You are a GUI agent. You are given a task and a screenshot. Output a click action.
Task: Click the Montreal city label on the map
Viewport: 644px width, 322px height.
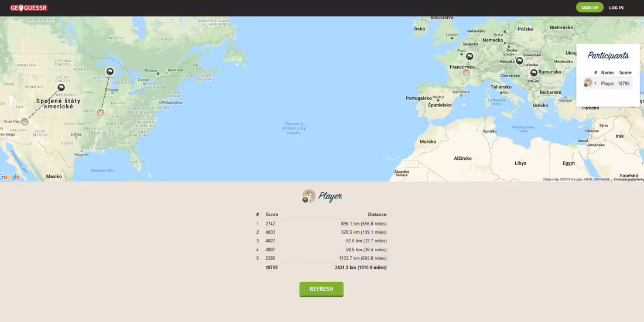tap(175, 70)
